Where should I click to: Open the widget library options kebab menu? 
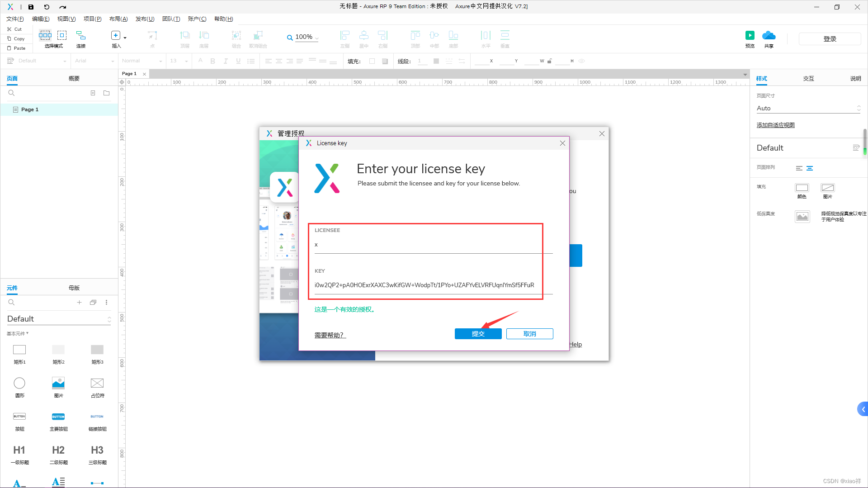coord(107,303)
